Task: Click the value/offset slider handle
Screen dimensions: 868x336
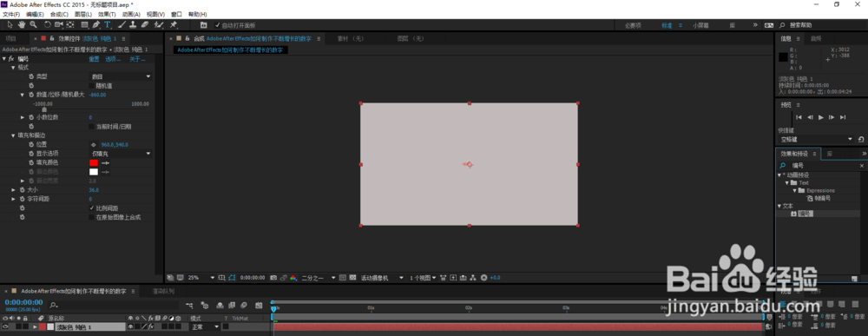Action: click(x=44, y=109)
